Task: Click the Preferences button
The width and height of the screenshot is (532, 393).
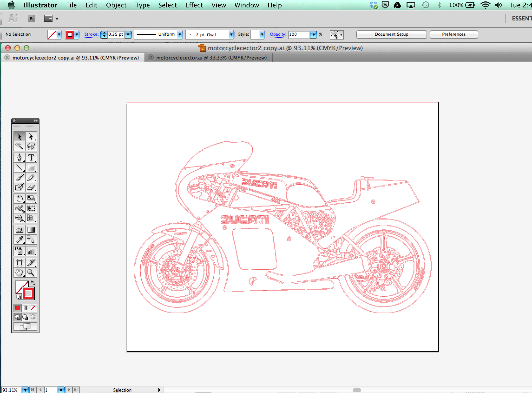Action: pos(454,34)
